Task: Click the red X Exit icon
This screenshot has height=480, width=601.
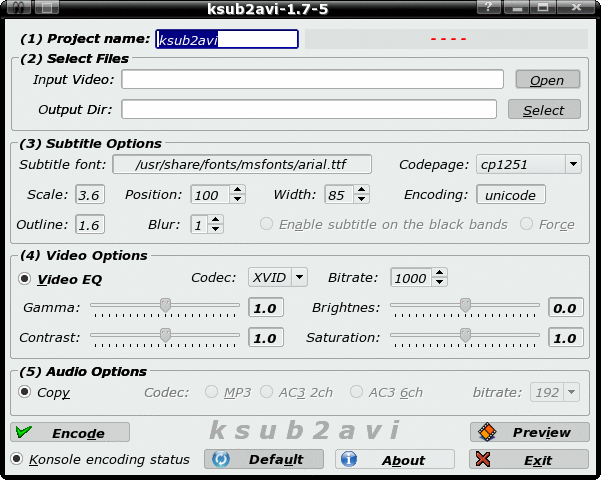Action: click(483, 459)
